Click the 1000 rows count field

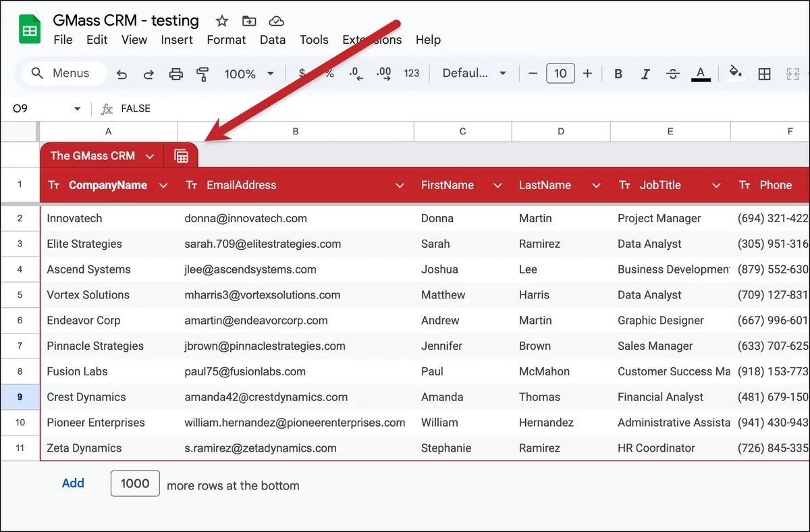[135, 483]
